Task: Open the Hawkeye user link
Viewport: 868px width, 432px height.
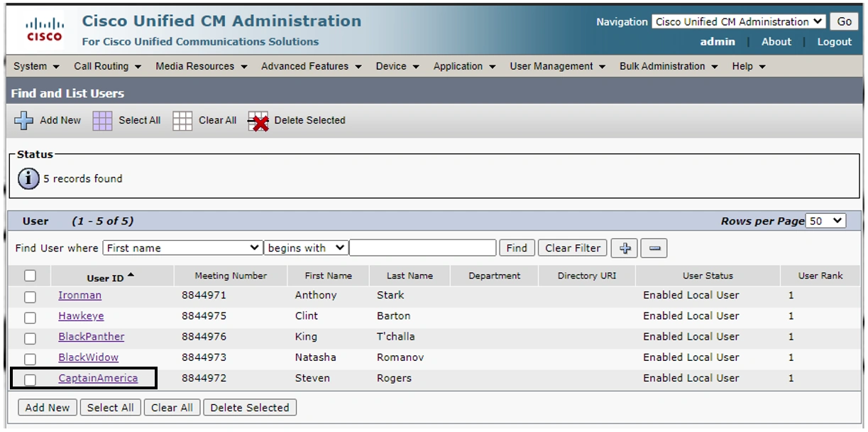Action: click(x=81, y=315)
